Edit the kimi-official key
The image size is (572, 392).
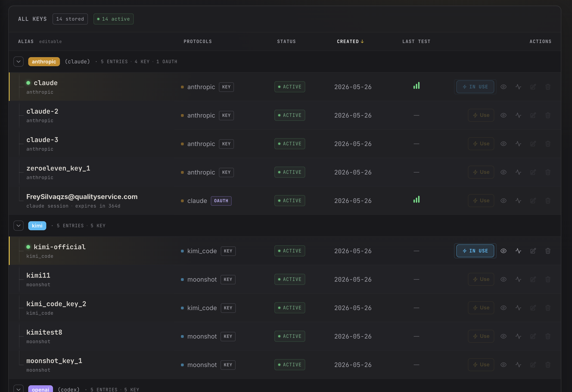(x=533, y=251)
